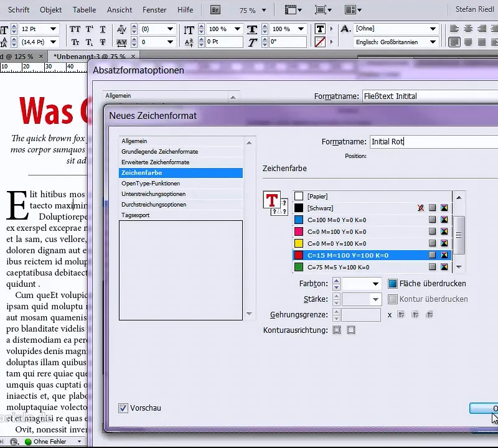Select Grundlegende Zeichenformate category
This screenshot has width=498, height=448.
click(x=181, y=151)
